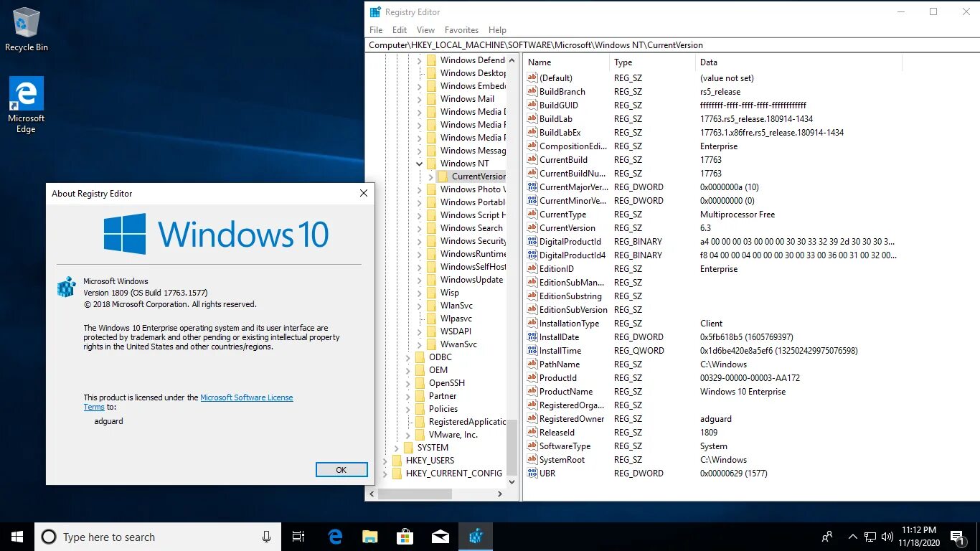Select the DigitalProductId binary value icon
This screenshot has width=980, height=551.
[532, 242]
